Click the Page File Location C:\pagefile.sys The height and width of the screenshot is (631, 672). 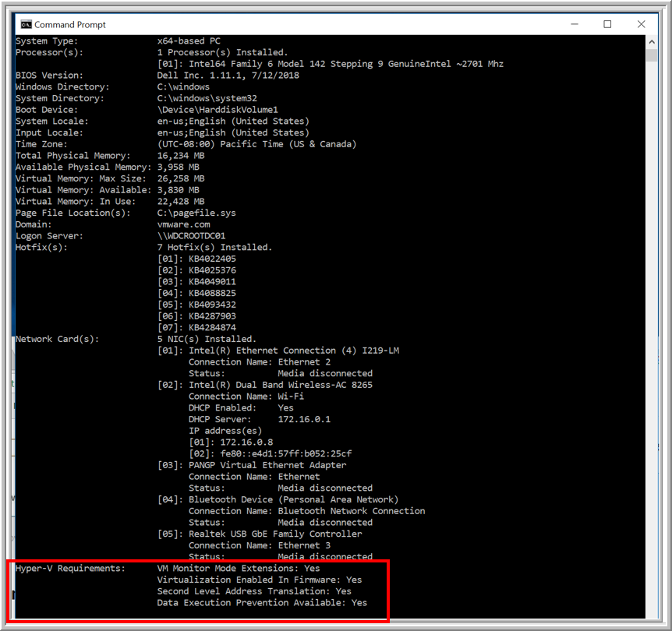(196, 212)
